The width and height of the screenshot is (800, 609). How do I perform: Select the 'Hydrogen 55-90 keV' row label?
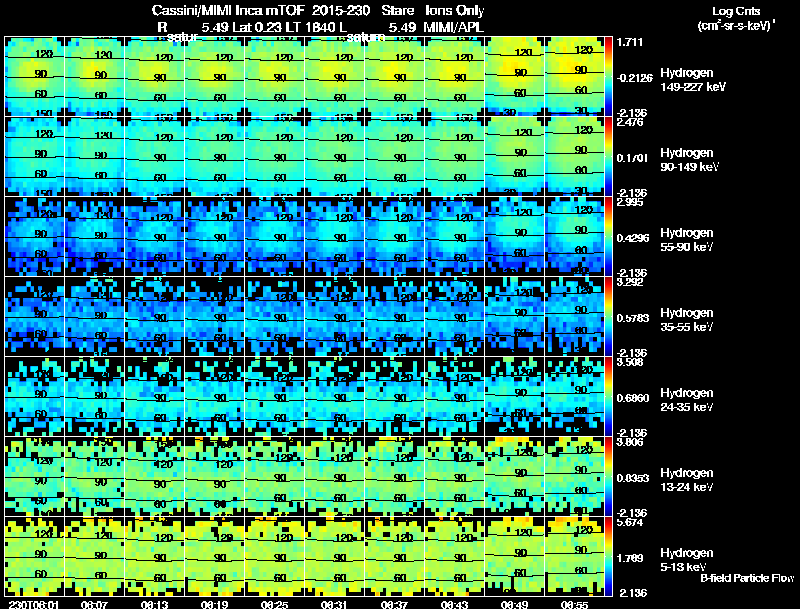click(687, 240)
